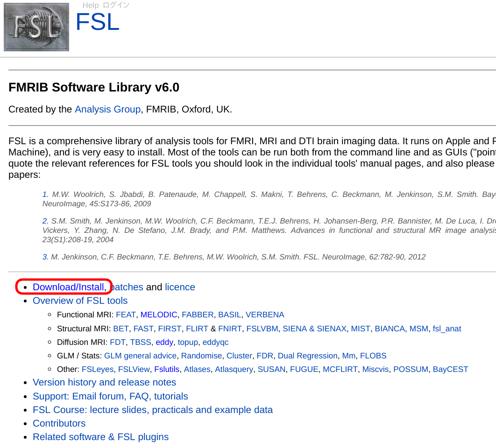The image size is (496, 448).
Task: Open the Contributors page
Action: (59, 423)
